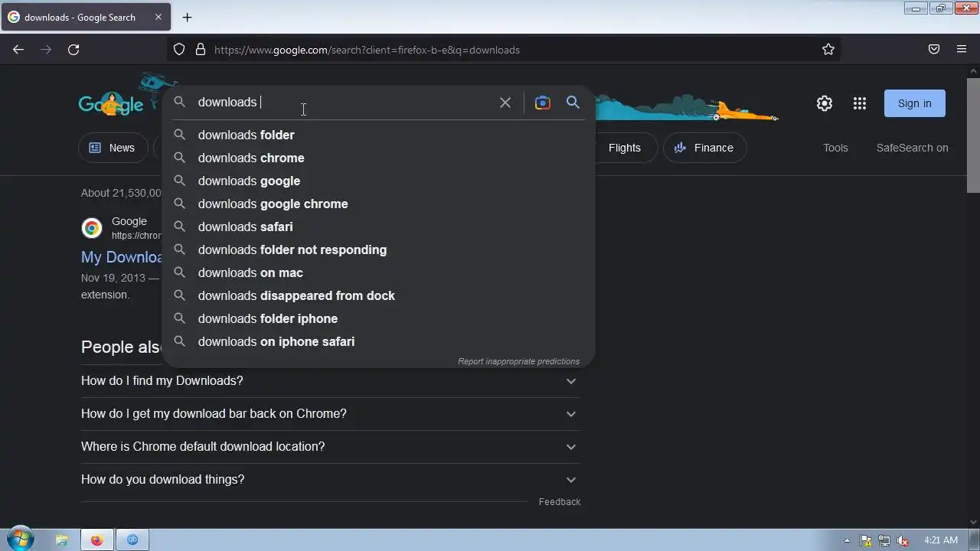Expand download bar back on Chrome question

(330, 413)
